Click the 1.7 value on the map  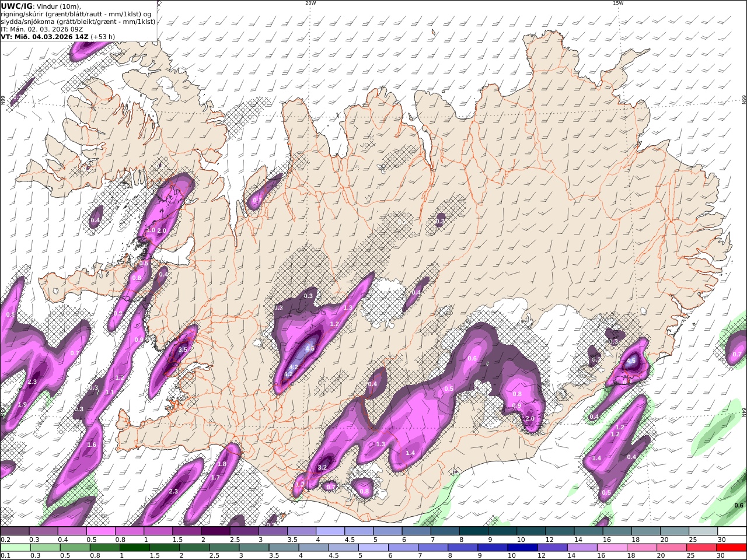215,477
